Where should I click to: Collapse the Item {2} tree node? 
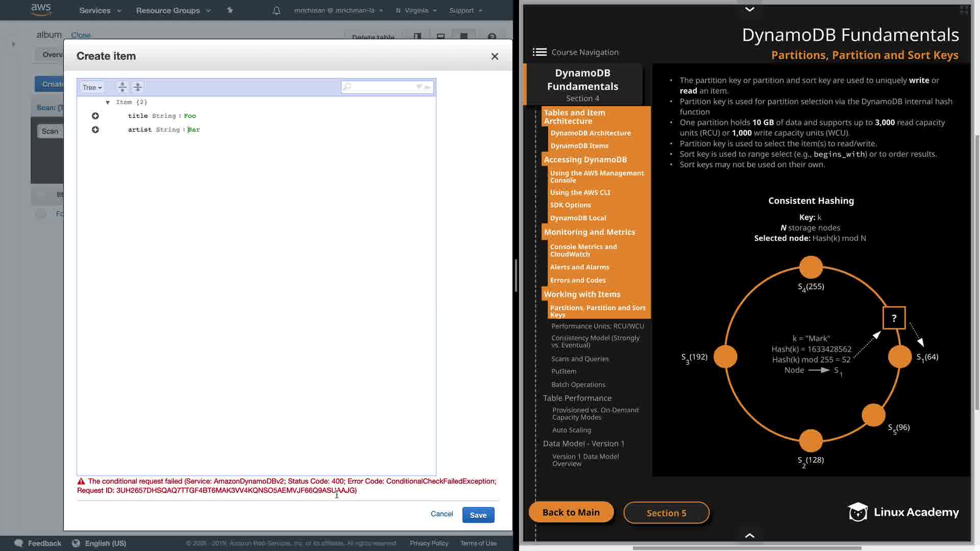[x=108, y=103]
